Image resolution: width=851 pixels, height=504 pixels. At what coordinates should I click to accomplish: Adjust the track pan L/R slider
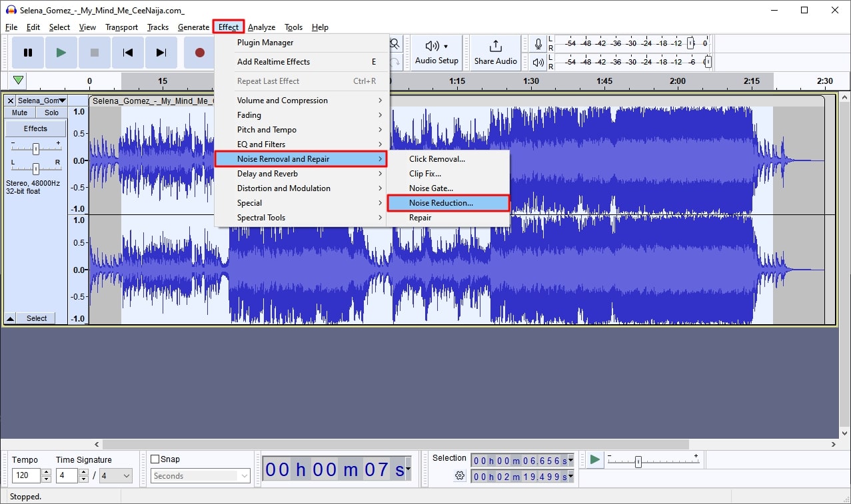click(36, 168)
